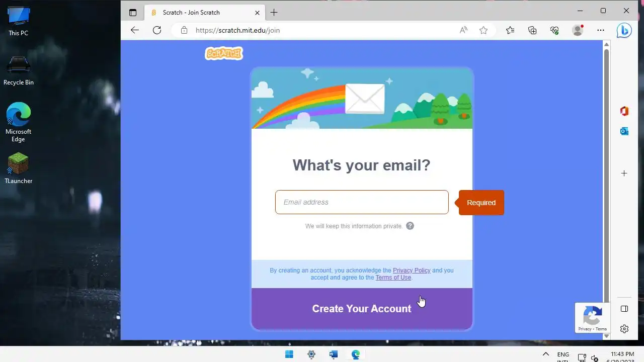Focus the Email address field

point(362,202)
